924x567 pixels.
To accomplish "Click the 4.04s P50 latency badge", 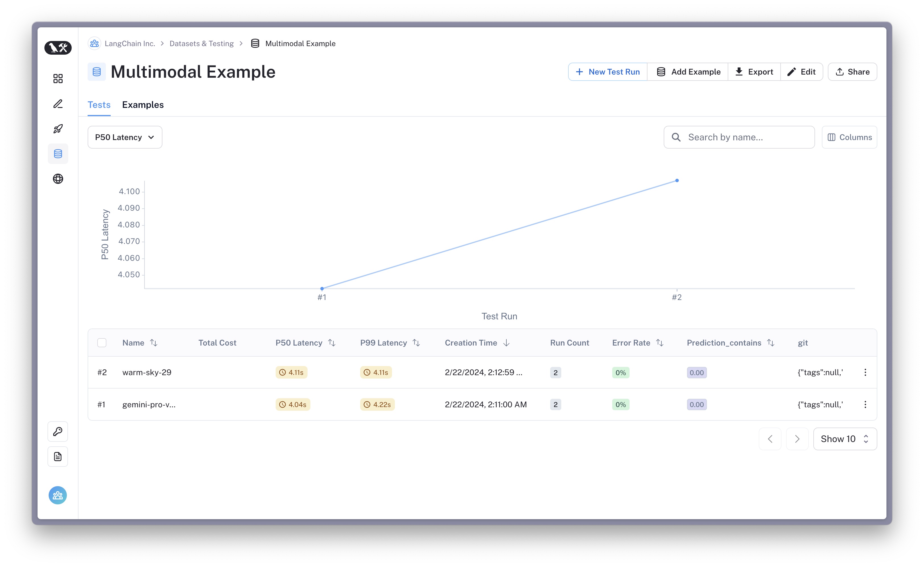I will point(293,404).
